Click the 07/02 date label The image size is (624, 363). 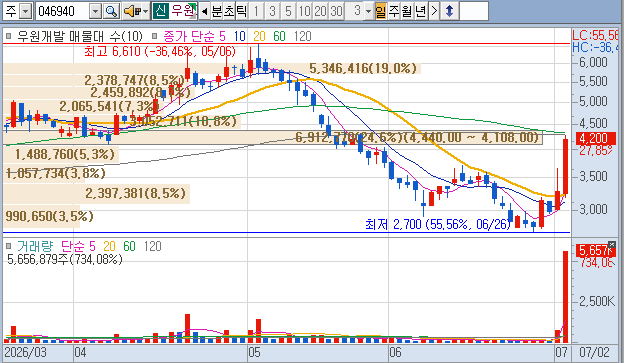[x=595, y=353]
